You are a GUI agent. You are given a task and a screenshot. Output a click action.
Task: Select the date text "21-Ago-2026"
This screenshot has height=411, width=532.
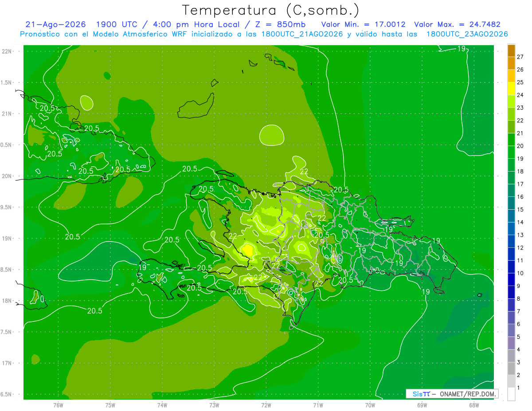pyautogui.click(x=55, y=24)
